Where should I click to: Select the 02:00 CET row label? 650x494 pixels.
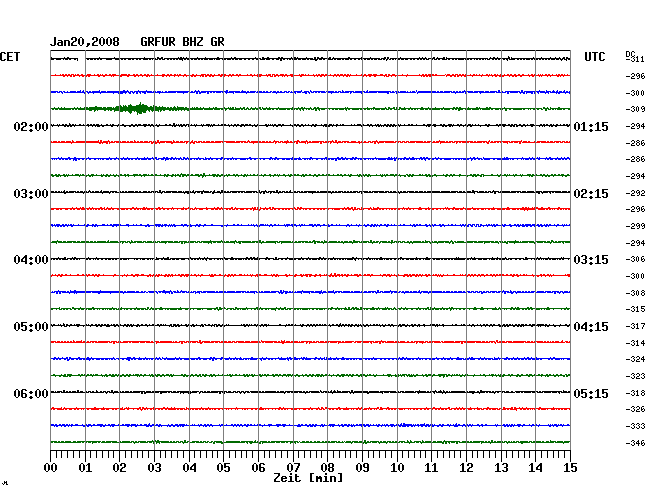point(31,126)
